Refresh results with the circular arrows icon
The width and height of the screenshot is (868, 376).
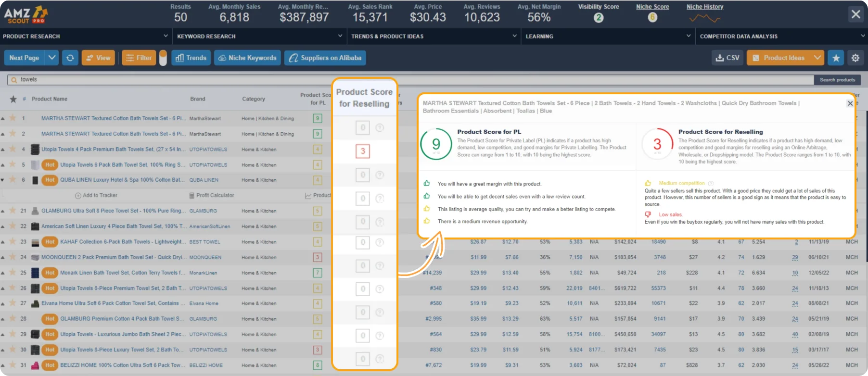tap(70, 58)
